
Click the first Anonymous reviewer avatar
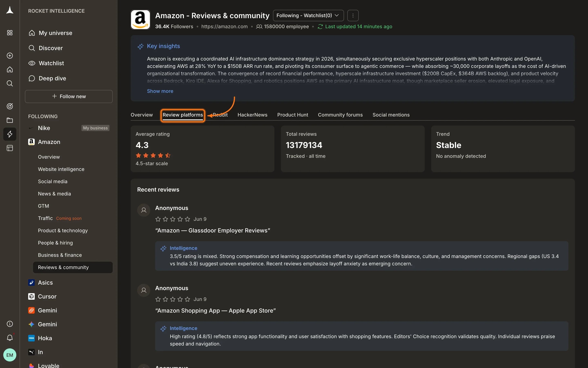coord(144,210)
